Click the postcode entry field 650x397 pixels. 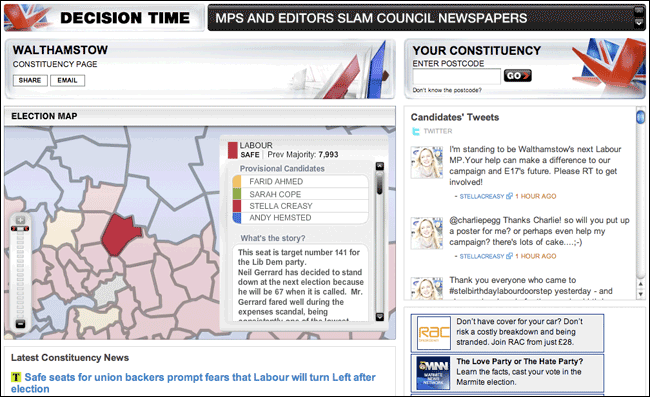(x=456, y=77)
